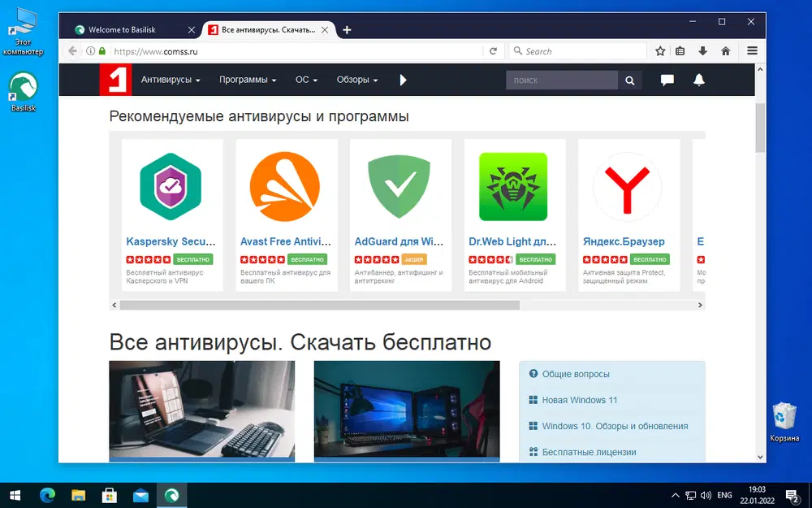Switch to Все антивирусы. Скачать tab
Image resolution: width=812 pixels, height=508 pixels.
click(268, 30)
